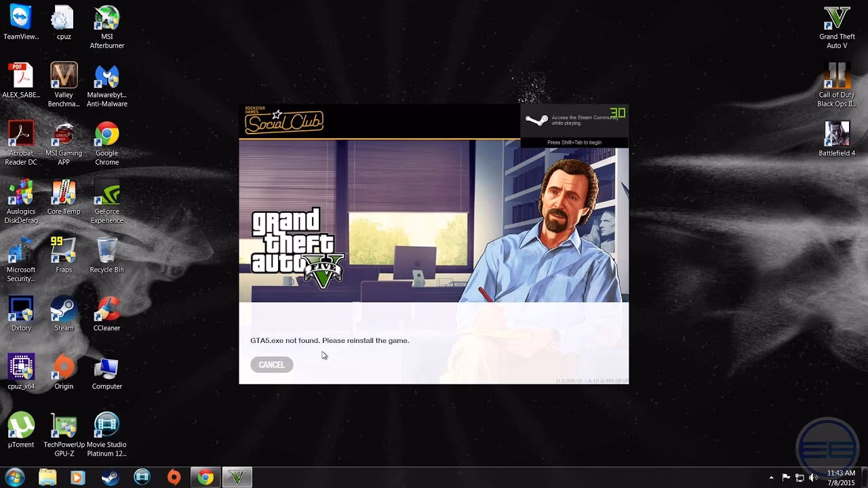Switch to Chrome in the taskbar

tap(205, 477)
